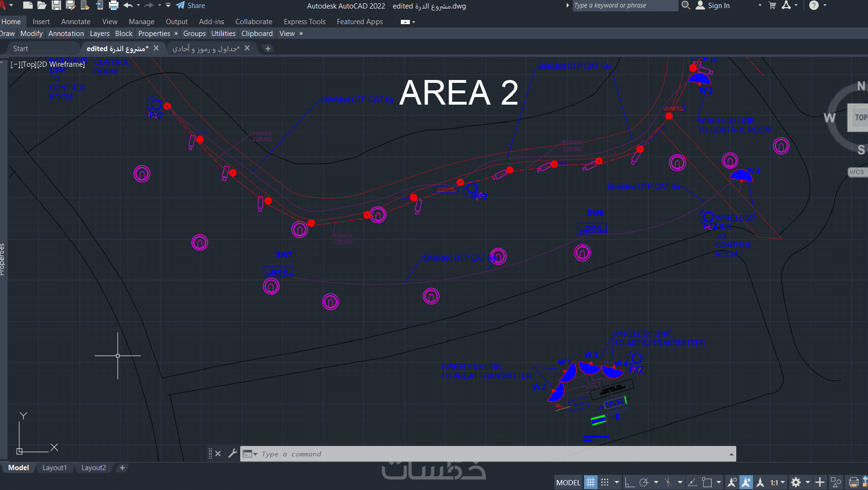The height and width of the screenshot is (490, 868).
Task: Expand the Annotation ribbon panel
Action: [x=66, y=34]
